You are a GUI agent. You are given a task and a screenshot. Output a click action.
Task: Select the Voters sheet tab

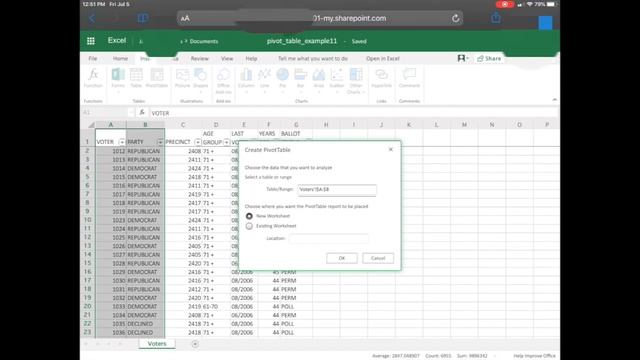[x=157, y=344]
